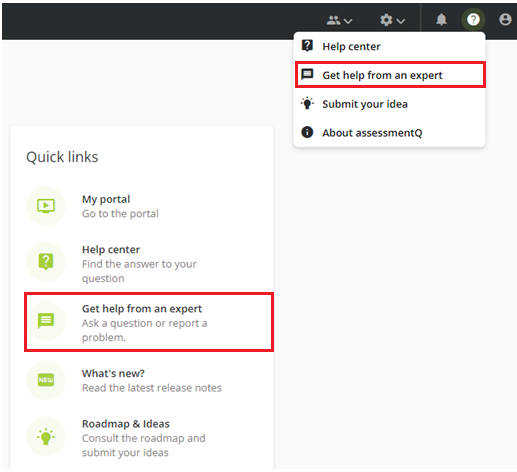Viewport: 517px width, 472px height.
Task: Click the My portal screen icon
Action: click(x=46, y=206)
